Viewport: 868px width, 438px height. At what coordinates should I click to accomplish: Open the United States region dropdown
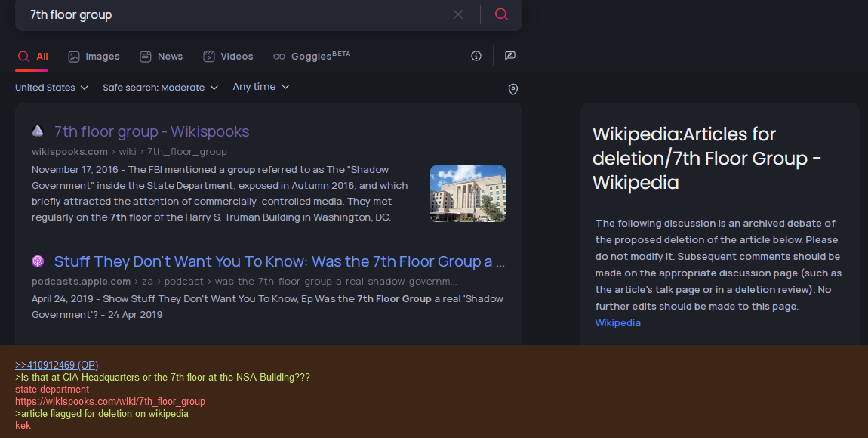51,88
